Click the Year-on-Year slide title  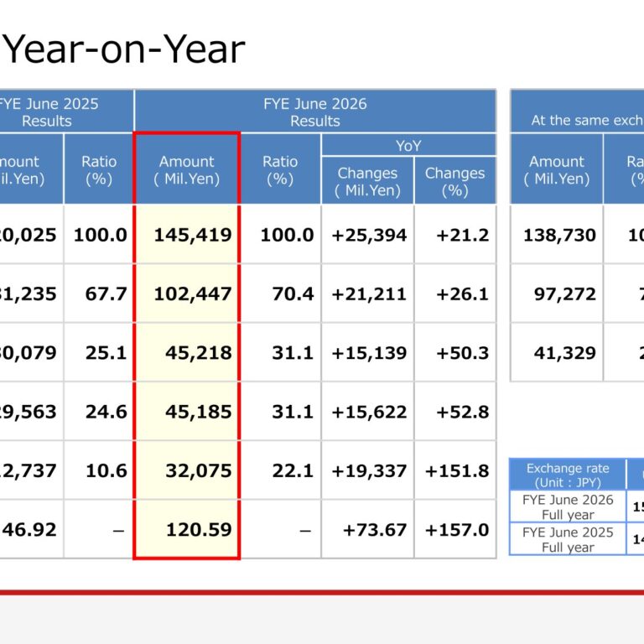123,49
